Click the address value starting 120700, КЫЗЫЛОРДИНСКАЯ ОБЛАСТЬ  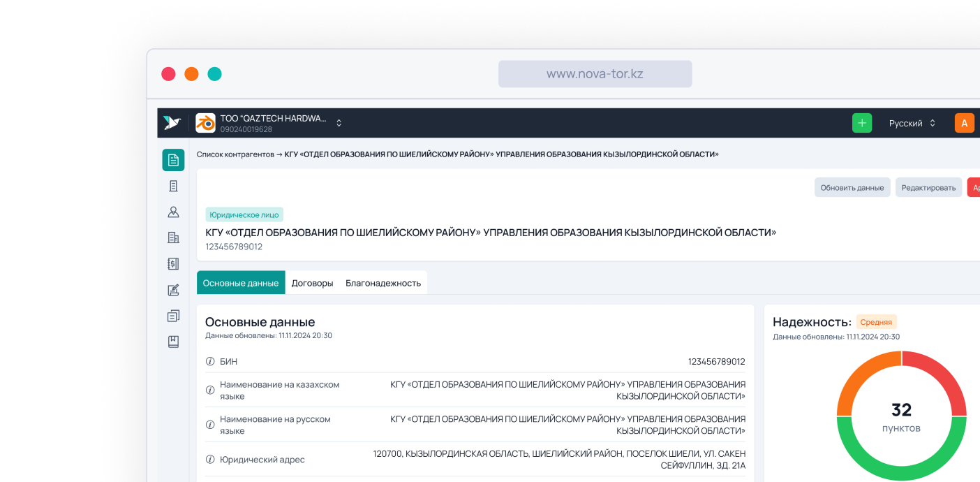559,460
